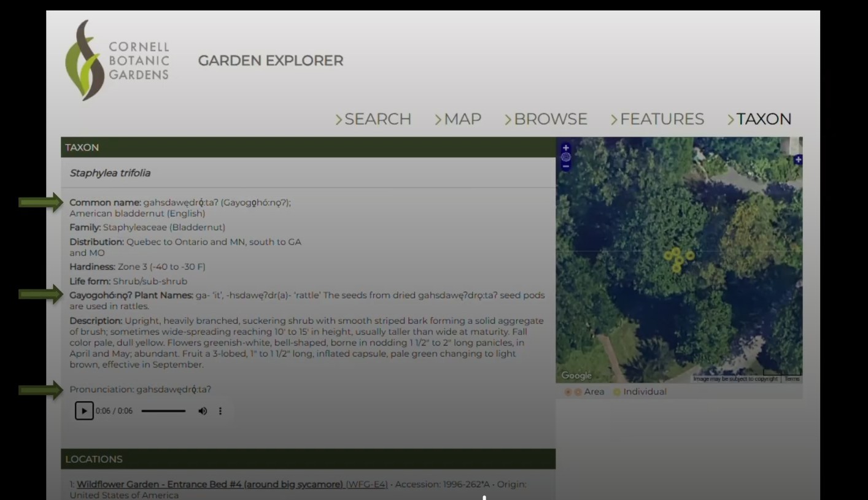This screenshot has height=500, width=868.
Task: Click the Hardiness Zone 3 text
Action: tap(138, 267)
